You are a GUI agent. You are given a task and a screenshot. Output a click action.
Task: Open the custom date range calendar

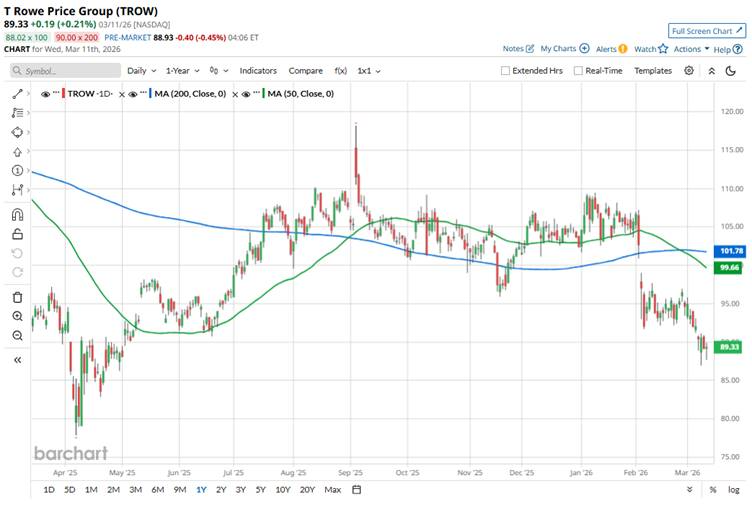(x=357, y=490)
